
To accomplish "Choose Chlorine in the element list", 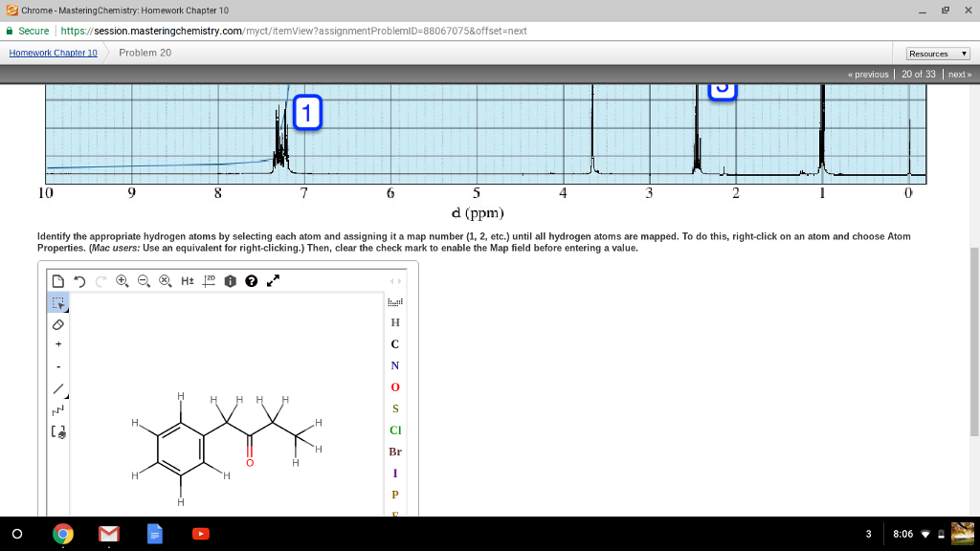I will pos(395,430).
